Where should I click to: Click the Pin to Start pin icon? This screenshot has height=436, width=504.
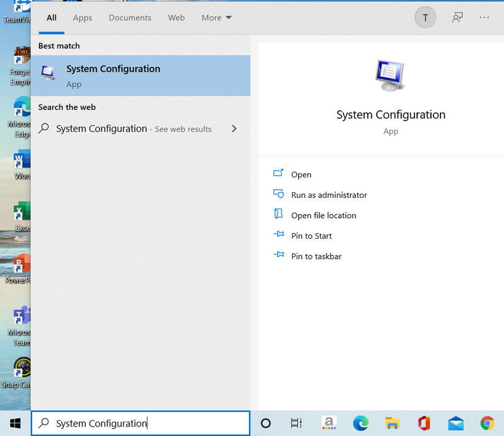[278, 234]
